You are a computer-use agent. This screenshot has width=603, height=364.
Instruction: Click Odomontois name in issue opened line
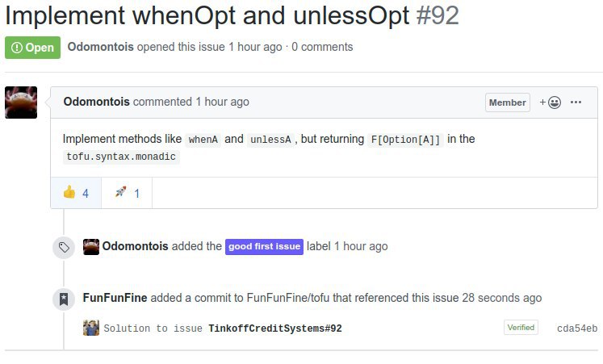[101, 47]
